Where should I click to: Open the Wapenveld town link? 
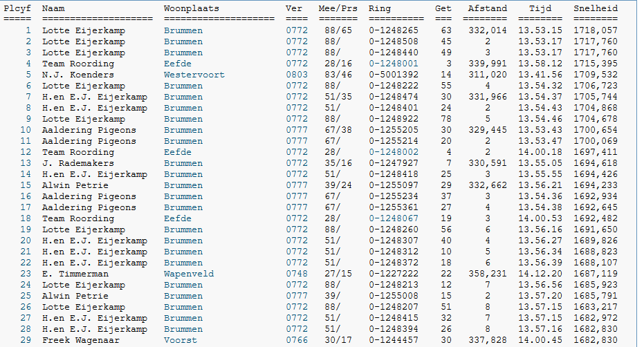(x=188, y=274)
